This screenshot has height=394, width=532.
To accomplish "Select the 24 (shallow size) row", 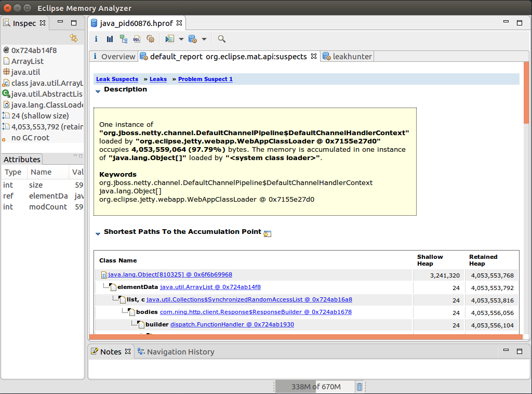I will pos(43,116).
